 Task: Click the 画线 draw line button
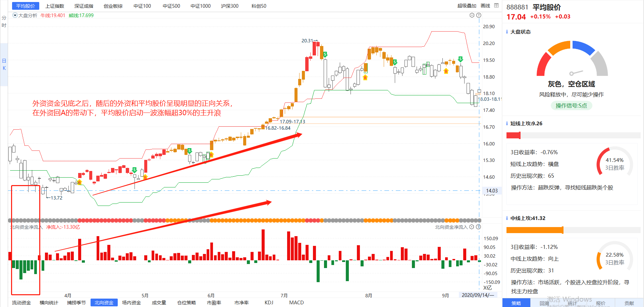click(485, 6)
